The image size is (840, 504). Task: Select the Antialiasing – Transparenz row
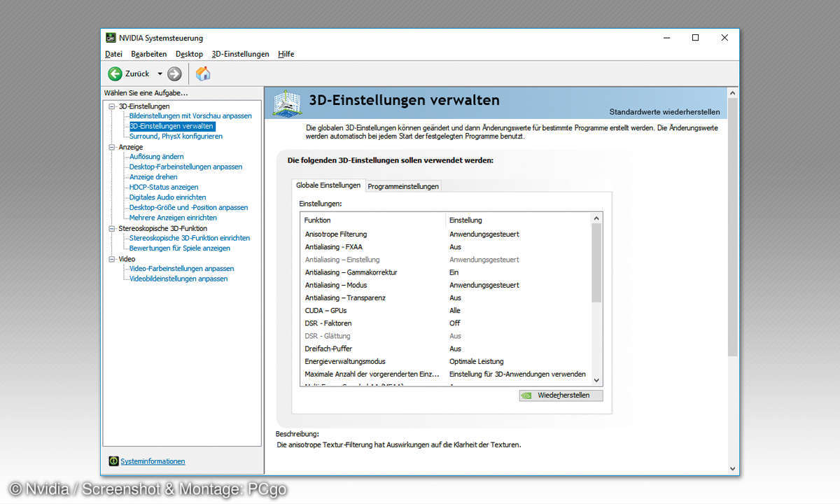[446, 297]
